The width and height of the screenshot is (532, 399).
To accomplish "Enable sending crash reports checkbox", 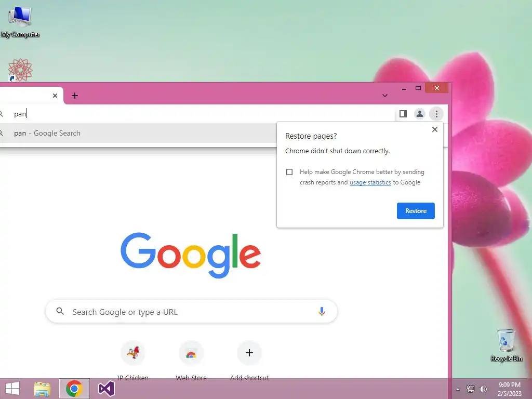I will point(289,172).
